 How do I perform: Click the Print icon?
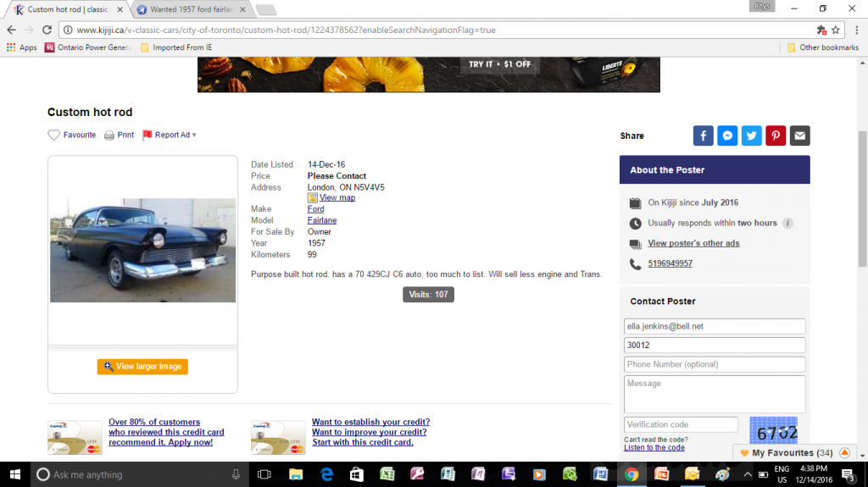click(109, 136)
